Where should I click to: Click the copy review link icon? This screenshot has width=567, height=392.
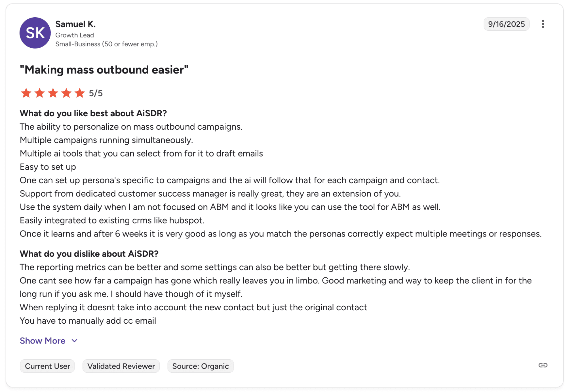coord(543,365)
